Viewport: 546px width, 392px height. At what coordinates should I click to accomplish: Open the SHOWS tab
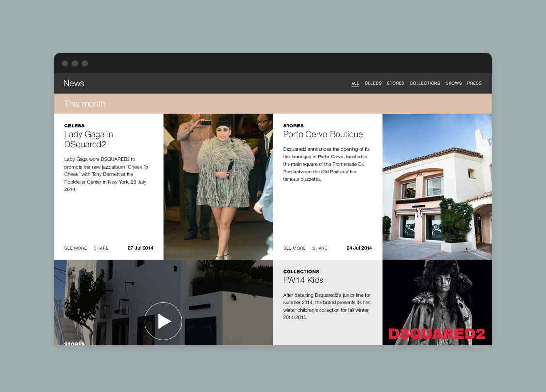(x=453, y=83)
